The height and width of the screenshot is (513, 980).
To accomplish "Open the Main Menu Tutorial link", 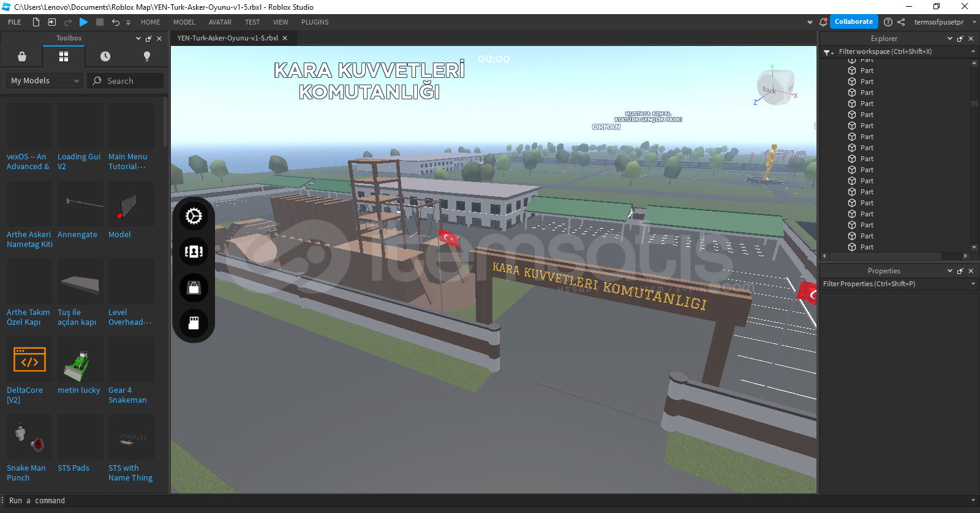I will 128,161.
